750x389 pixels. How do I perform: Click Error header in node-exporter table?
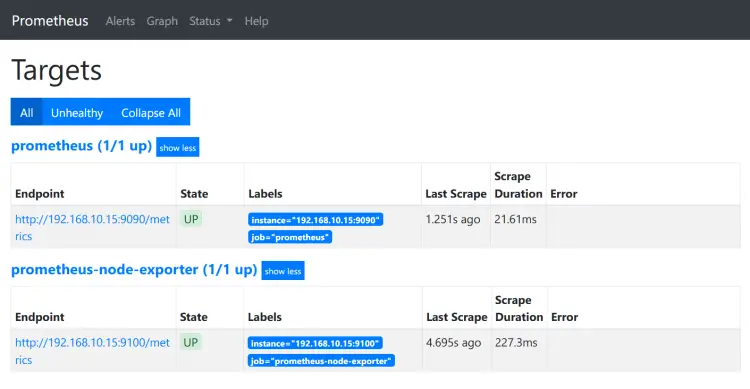(x=564, y=317)
